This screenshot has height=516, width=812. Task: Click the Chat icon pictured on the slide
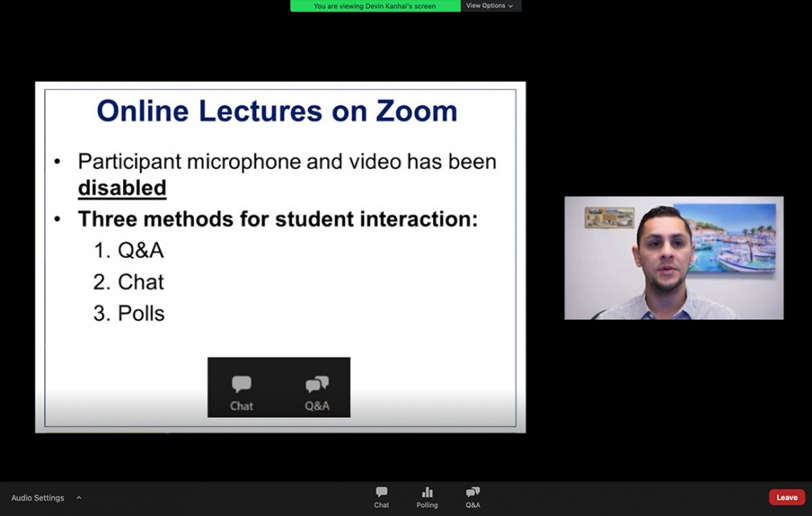pyautogui.click(x=241, y=391)
